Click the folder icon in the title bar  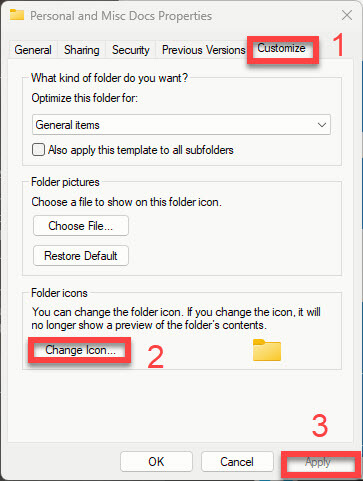17,15
